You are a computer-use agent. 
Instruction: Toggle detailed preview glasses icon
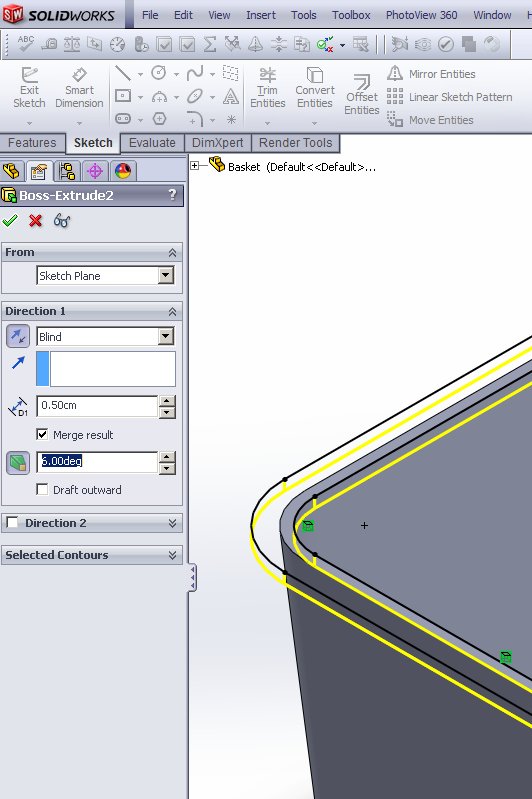click(62, 221)
